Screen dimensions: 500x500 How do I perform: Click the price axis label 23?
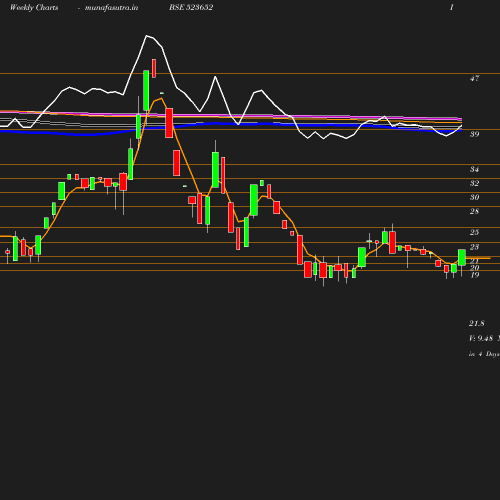(475, 247)
